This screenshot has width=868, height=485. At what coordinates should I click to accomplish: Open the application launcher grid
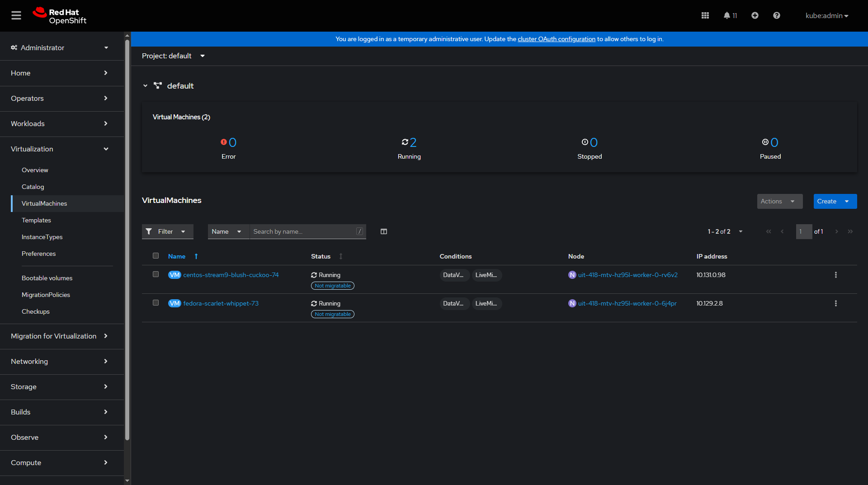[x=705, y=15]
